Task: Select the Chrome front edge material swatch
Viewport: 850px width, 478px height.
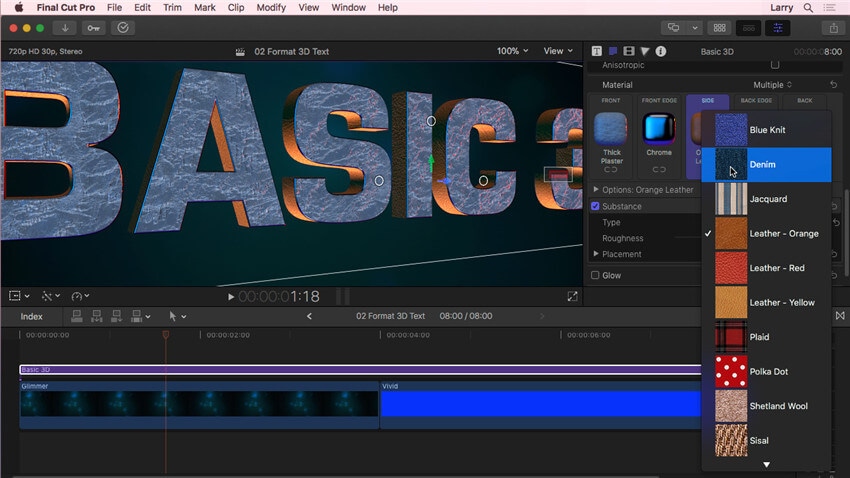Action: [x=658, y=129]
